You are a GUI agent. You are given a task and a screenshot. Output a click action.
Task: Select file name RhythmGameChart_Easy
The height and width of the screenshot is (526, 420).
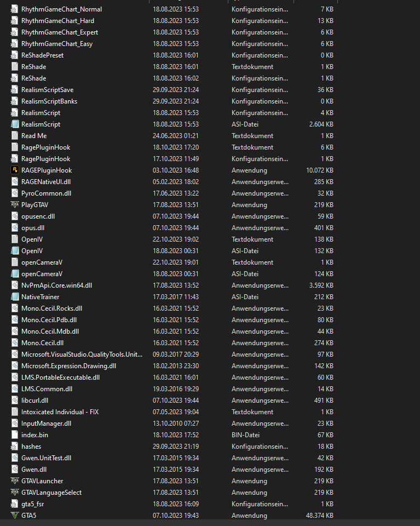click(x=57, y=44)
